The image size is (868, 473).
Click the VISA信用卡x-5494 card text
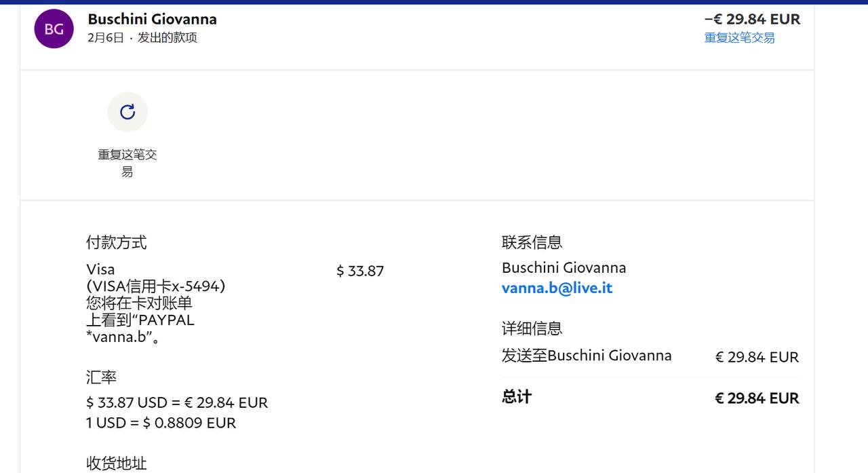(156, 286)
